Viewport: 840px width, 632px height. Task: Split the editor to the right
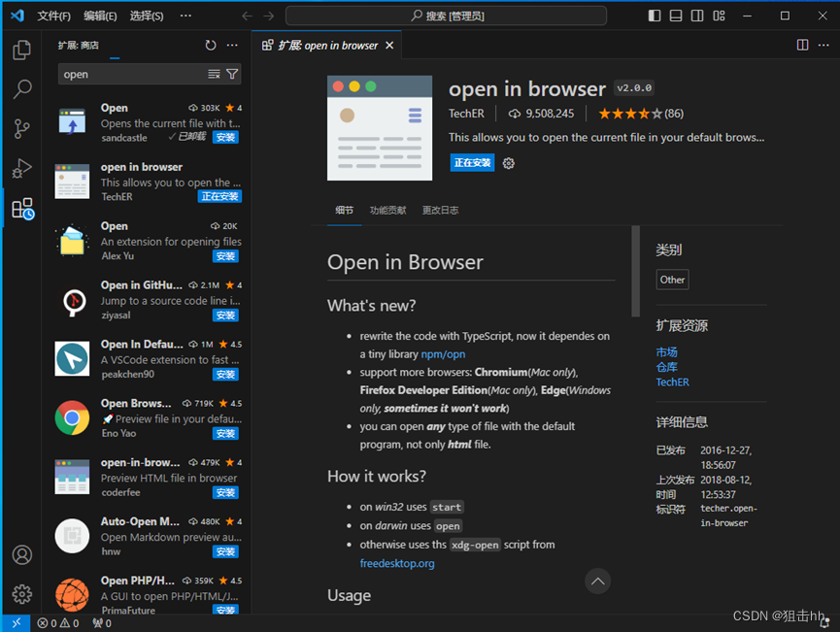click(x=802, y=45)
